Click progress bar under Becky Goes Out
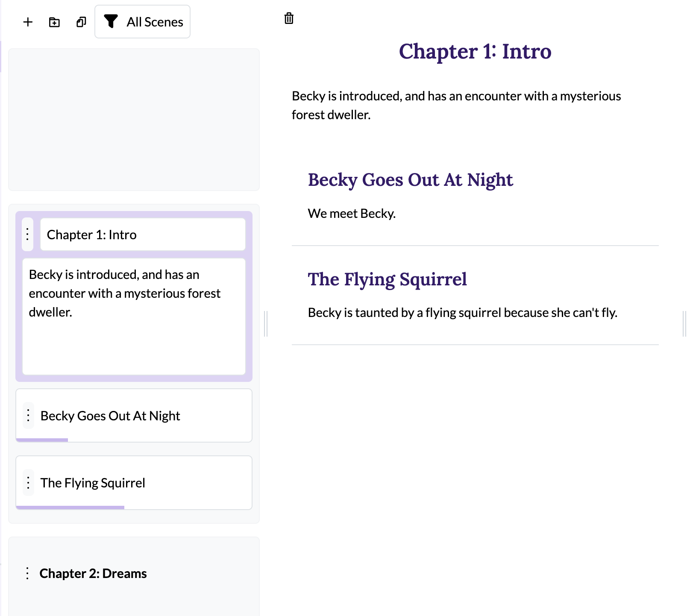 point(42,440)
